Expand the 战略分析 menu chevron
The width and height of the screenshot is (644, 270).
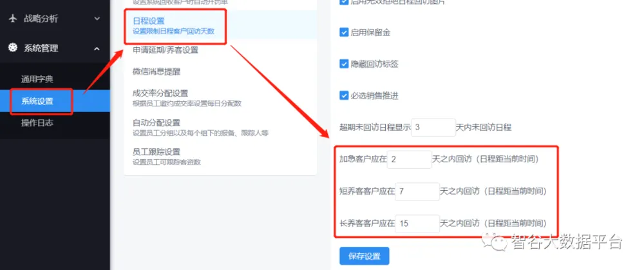97,19
